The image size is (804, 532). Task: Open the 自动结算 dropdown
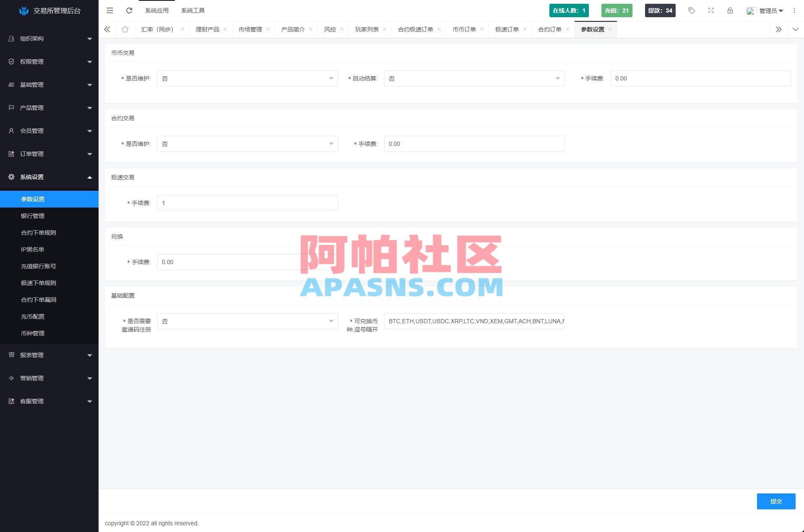[474, 78]
